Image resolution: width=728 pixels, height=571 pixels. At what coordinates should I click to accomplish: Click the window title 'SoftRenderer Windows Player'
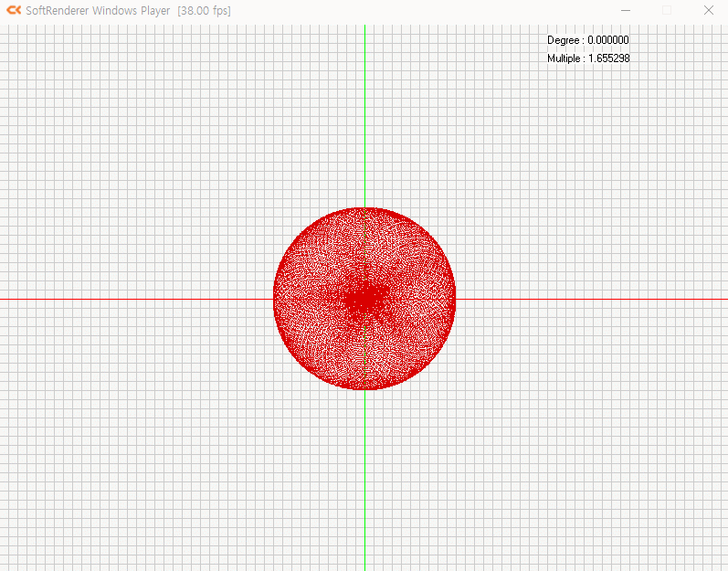98,11
